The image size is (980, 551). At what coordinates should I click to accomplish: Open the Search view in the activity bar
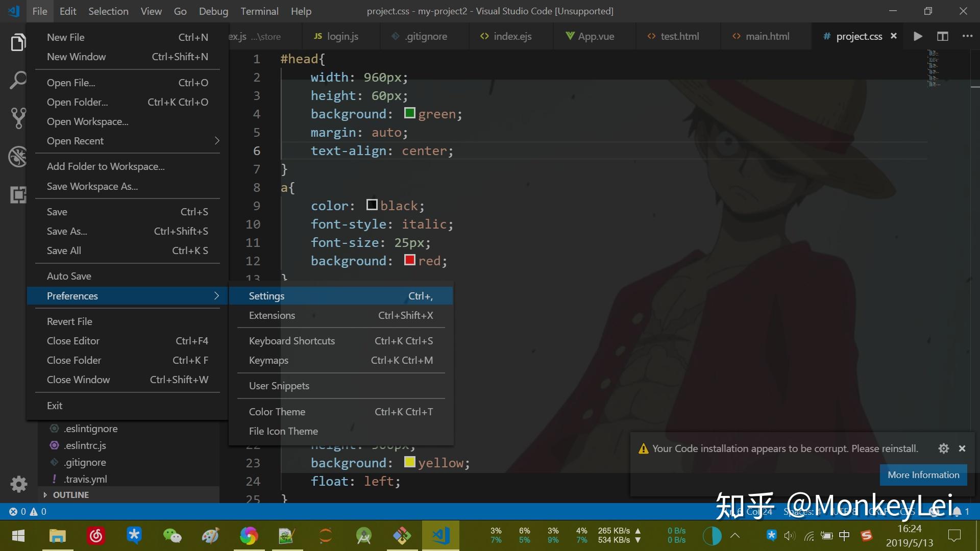18,80
